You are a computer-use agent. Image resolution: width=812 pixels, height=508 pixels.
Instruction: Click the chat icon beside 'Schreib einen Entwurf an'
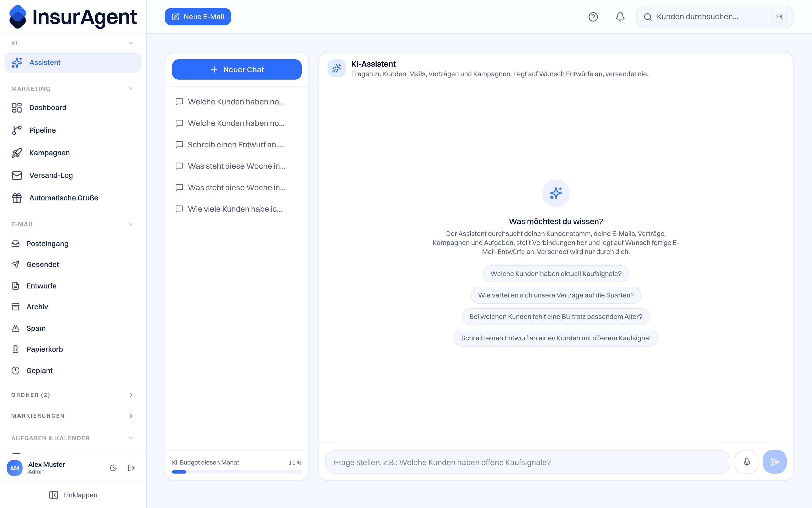click(x=179, y=144)
